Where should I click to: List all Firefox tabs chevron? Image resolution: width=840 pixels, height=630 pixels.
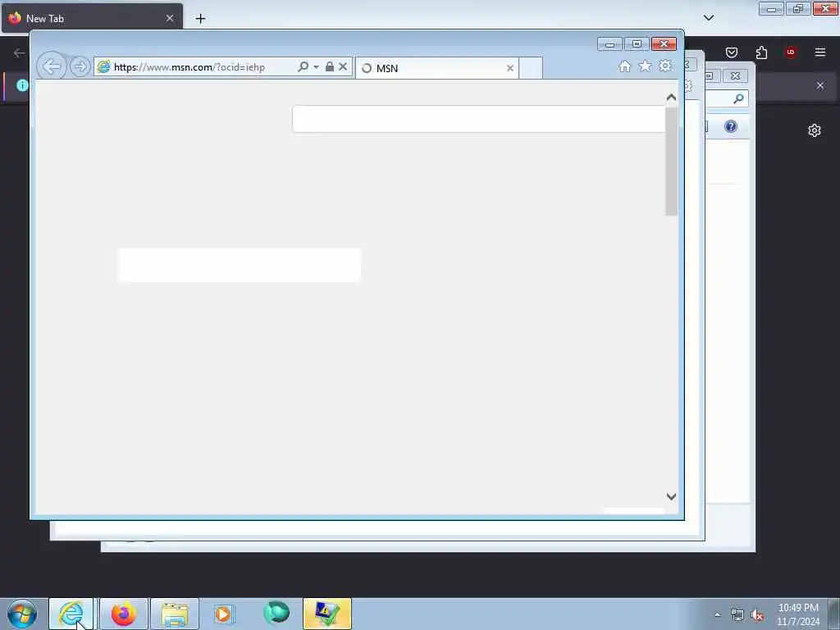pyautogui.click(x=708, y=18)
